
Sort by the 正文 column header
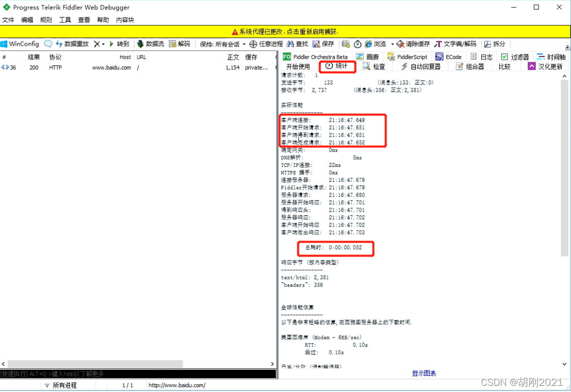tap(233, 57)
